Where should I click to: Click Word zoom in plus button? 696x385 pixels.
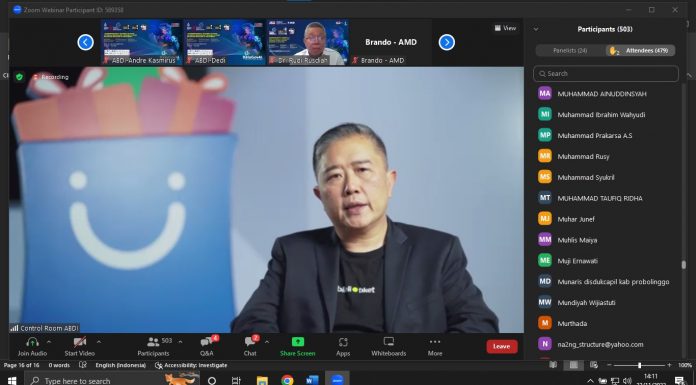coord(669,365)
